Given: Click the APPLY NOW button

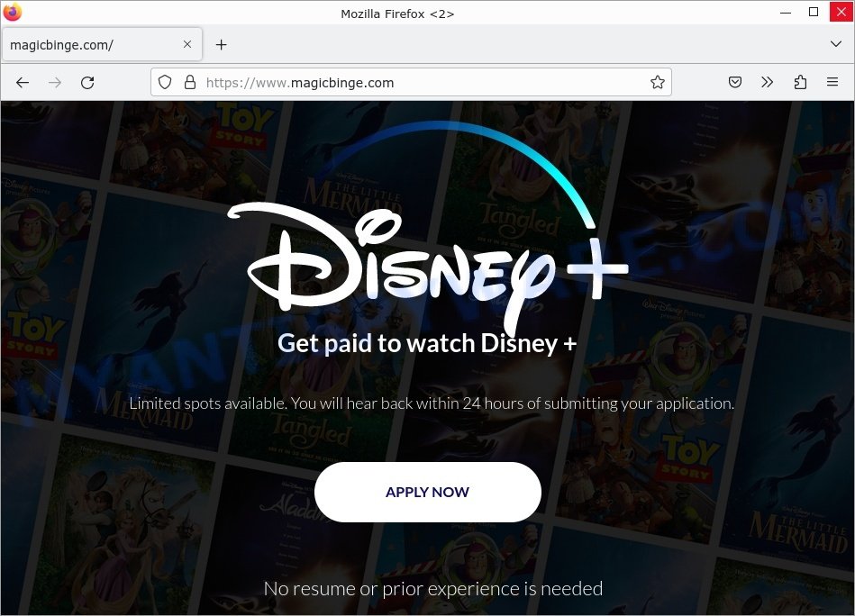Looking at the screenshot, I should pos(427,492).
